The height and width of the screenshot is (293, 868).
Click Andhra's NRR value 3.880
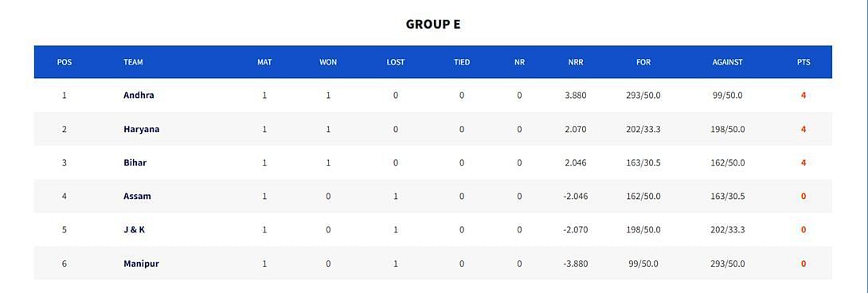click(x=575, y=96)
